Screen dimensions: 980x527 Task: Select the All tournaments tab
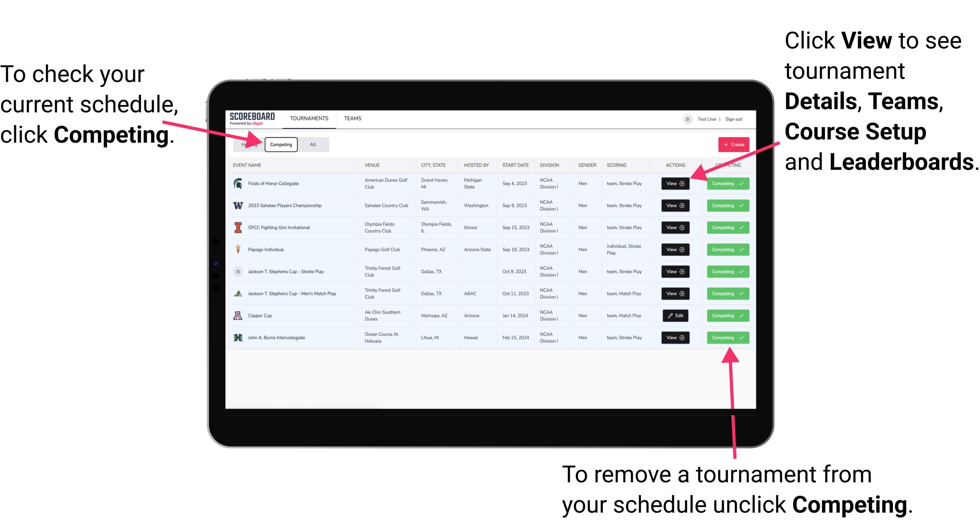coord(311,144)
